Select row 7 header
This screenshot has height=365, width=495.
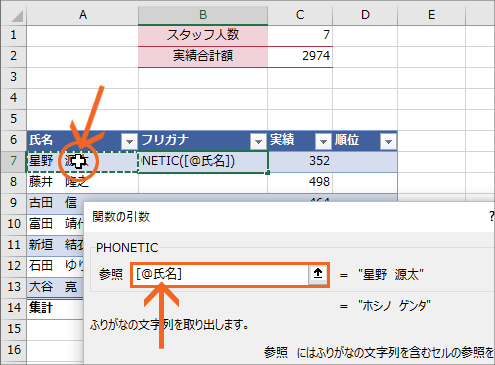click(13, 161)
